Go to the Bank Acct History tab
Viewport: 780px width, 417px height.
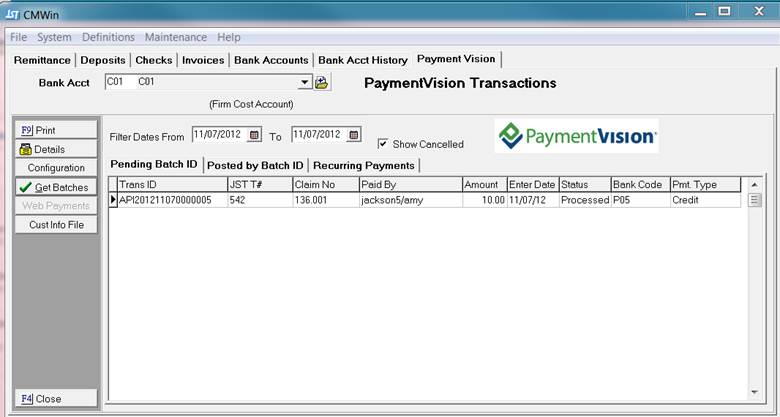click(x=363, y=60)
